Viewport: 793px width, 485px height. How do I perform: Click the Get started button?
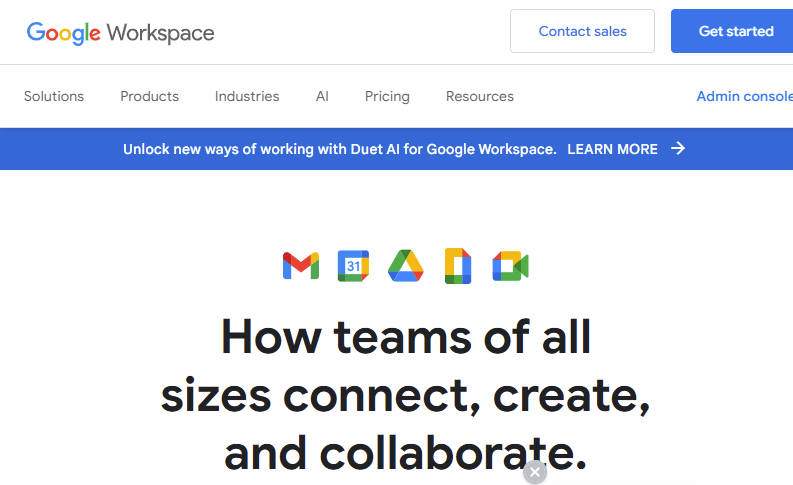[x=732, y=31]
